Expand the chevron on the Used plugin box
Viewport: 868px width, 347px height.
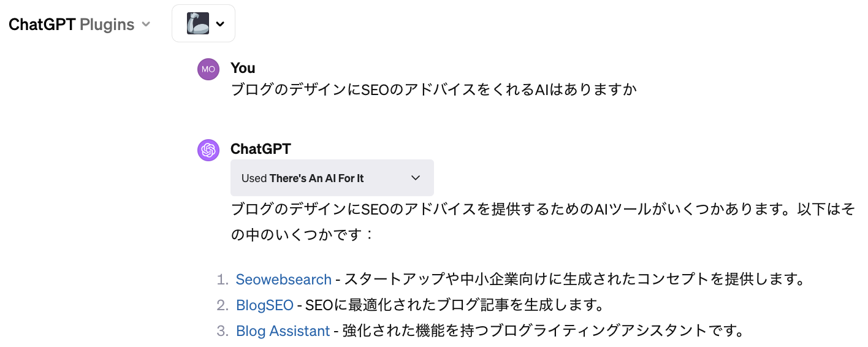point(416,178)
